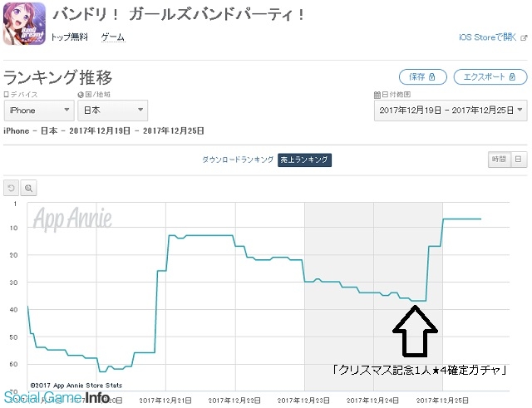Click the calendar icon by 日付範囲

(x=377, y=96)
